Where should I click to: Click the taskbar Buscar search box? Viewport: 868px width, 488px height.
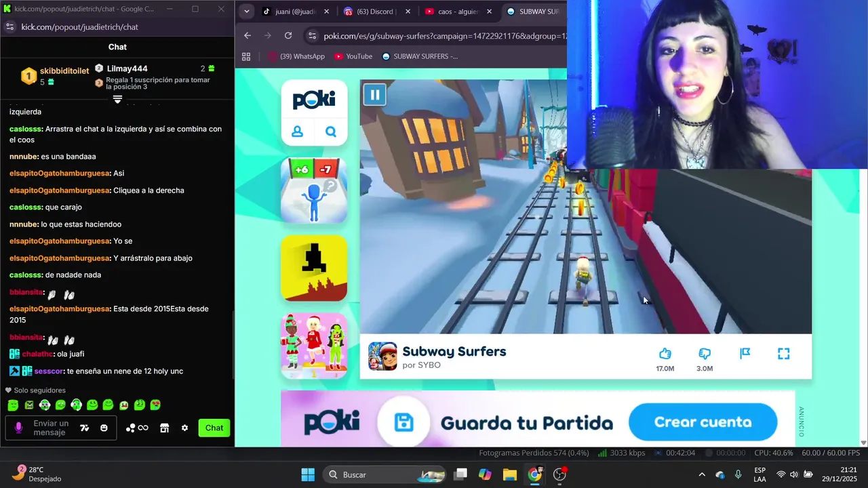384,474
